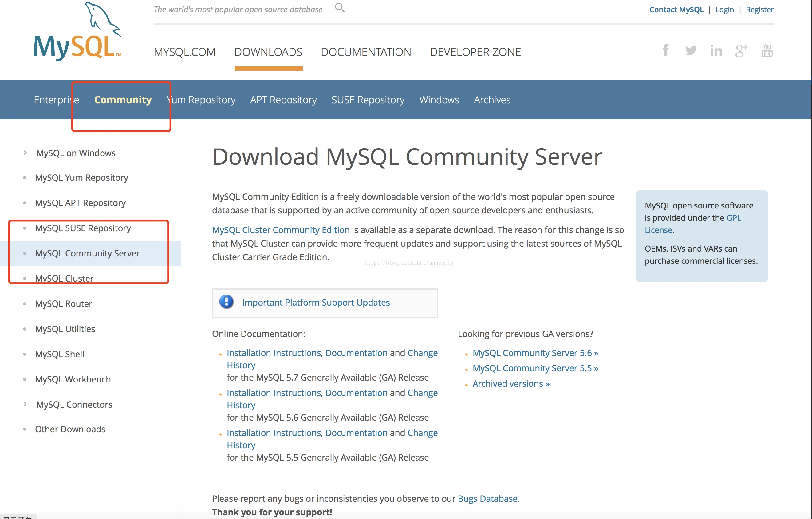The image size is (812, 519).
Task: Open the Windows tab
Action: coord(439,100)
